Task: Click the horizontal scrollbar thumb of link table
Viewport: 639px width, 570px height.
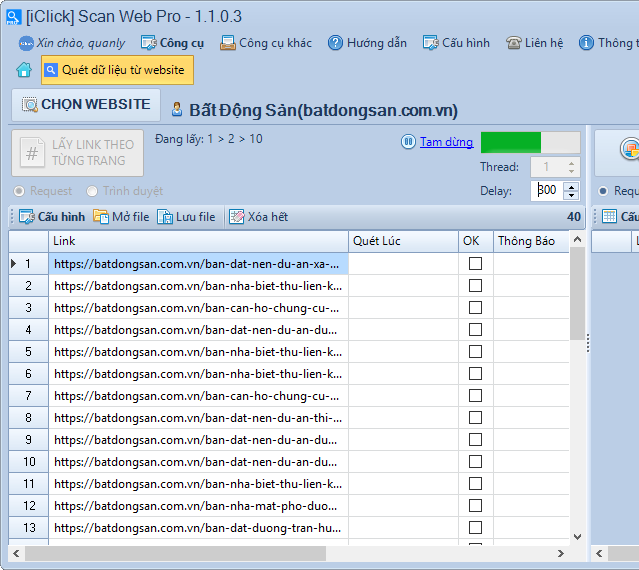Action: click(x=175, y=553)
